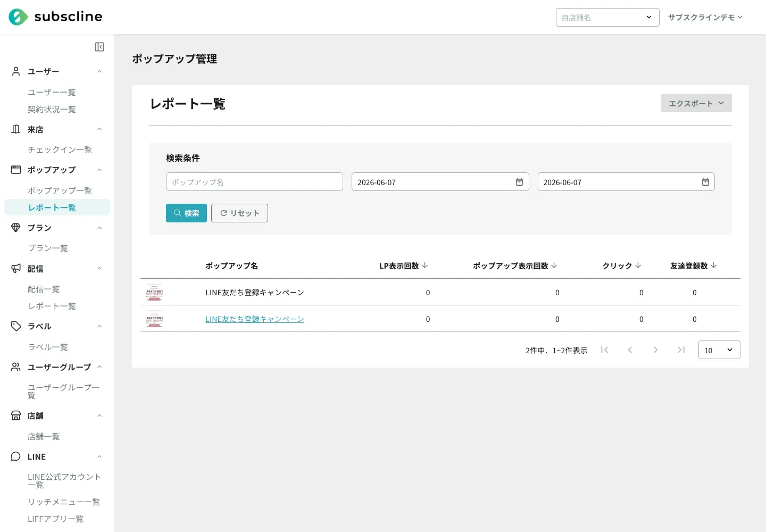
Task: Click thumbnail of the linked campaign row
Action: coord(154,319)
